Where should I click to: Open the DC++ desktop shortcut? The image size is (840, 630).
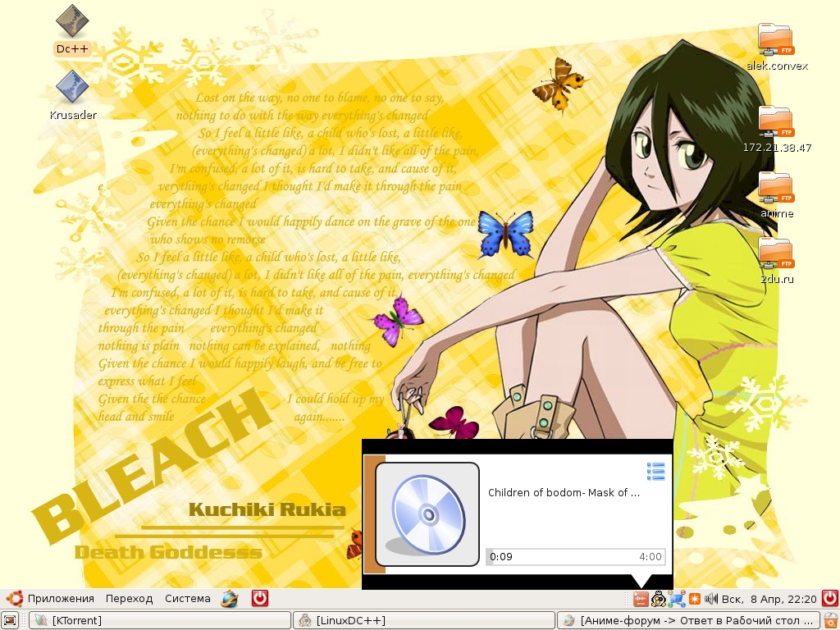pos(71,22)
